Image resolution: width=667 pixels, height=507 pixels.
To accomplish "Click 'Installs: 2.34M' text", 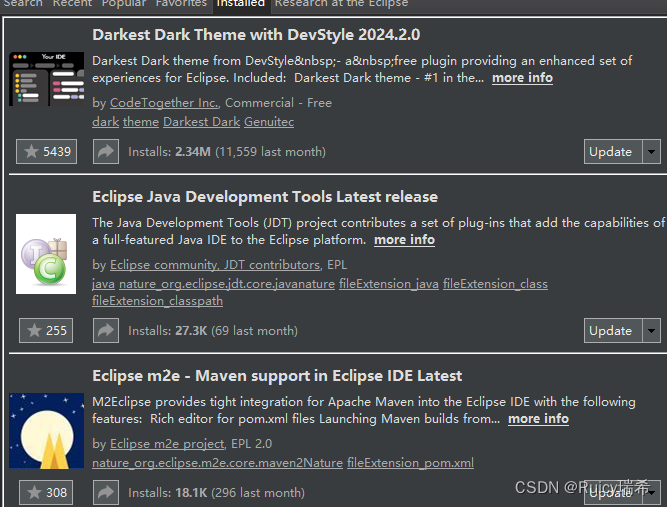I will (x=169, y=152).
